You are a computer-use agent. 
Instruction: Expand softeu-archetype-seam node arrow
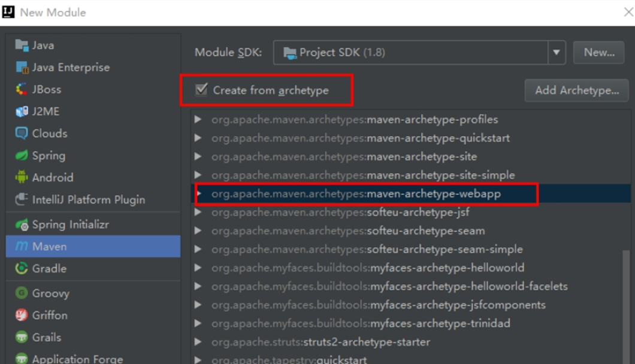[x=198, y=230]
